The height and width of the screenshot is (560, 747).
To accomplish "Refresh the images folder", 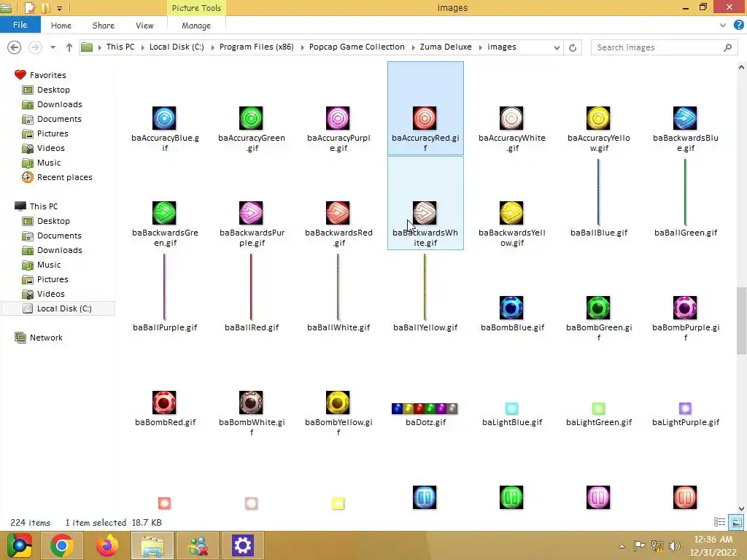I will click(x=573, y=47).
